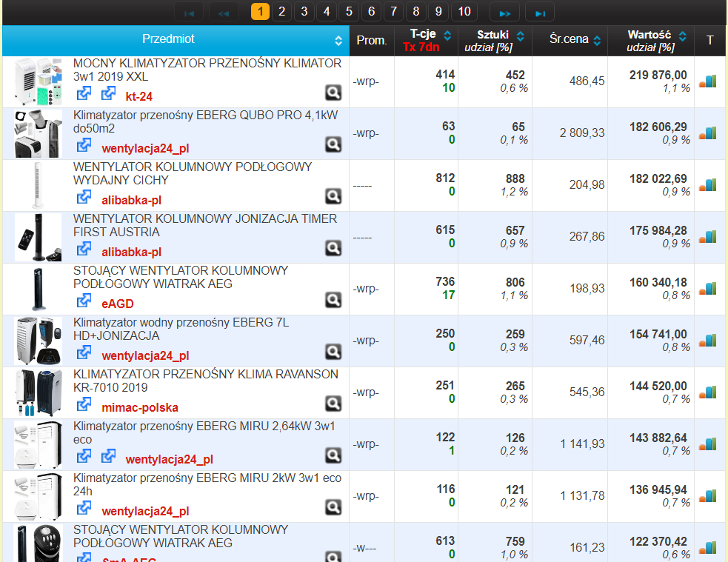Jump to next pages with fast-forward arrow
This screenshot has height=562, width=728.
504,13
